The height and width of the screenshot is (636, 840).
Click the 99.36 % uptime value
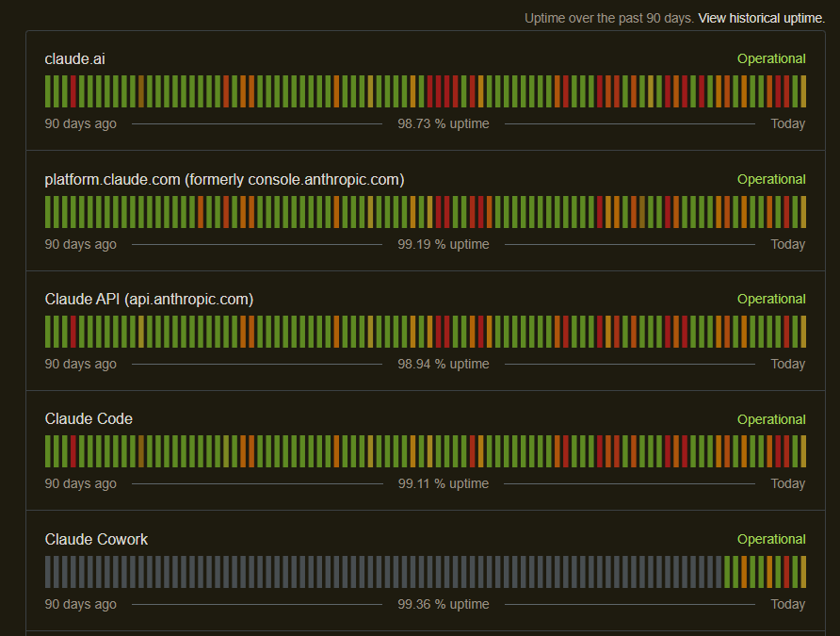443,604
